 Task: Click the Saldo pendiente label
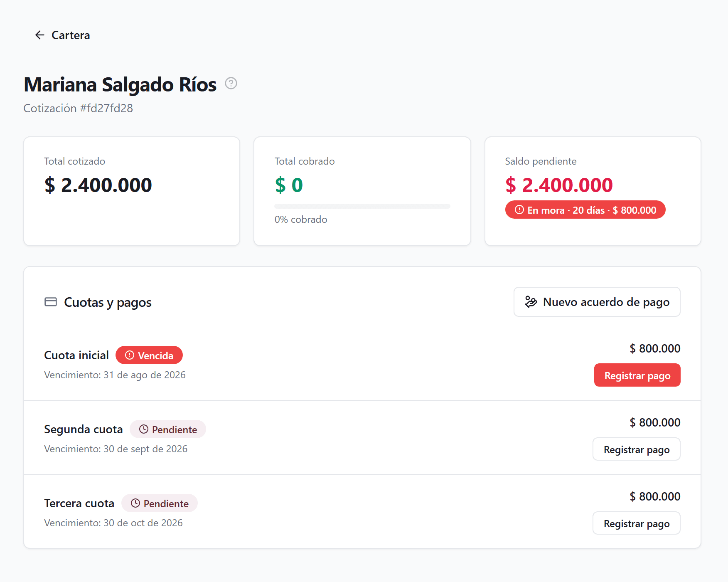(541, 161)
